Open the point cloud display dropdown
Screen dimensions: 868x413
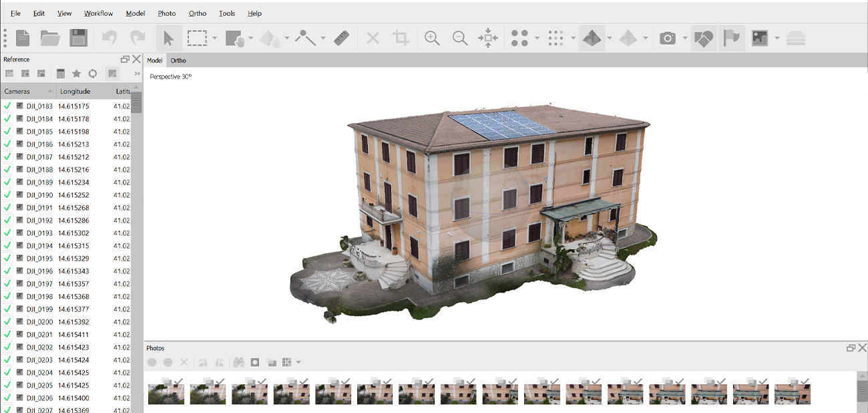(537, 38)
